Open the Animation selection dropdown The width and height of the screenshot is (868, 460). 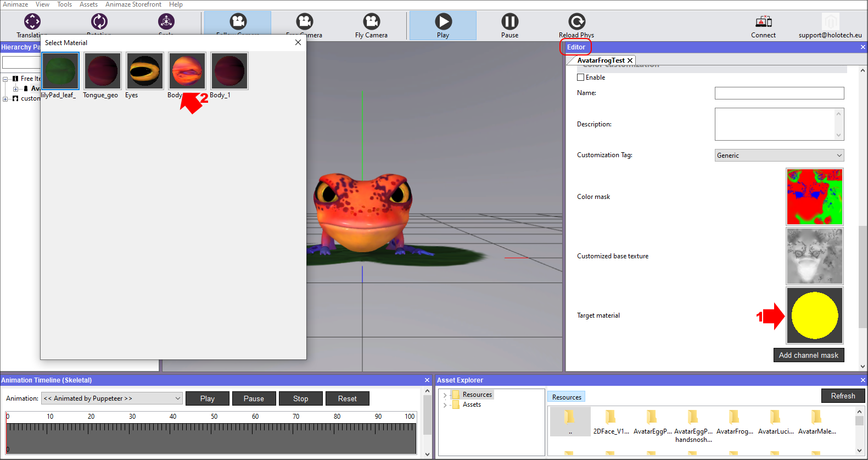(112, 398)
